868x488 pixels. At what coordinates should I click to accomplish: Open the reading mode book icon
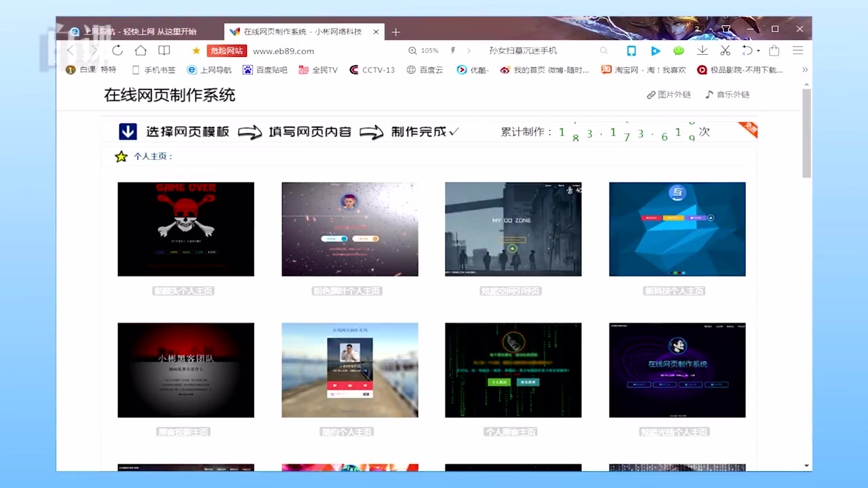pos(164,51)
